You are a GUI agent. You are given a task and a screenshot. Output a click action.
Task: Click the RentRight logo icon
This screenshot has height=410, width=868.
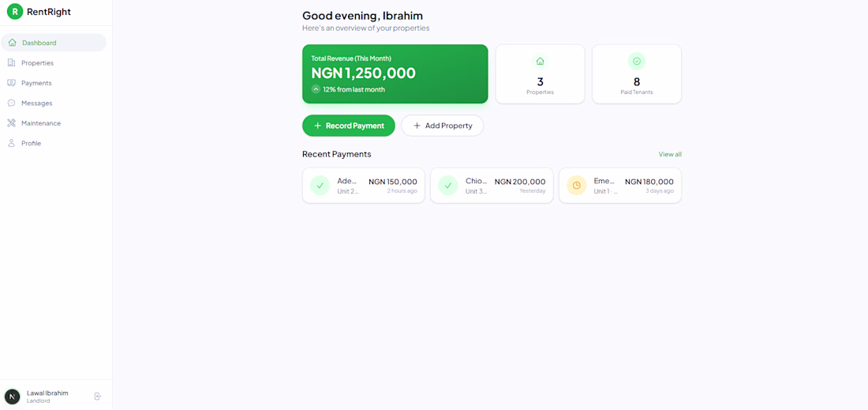click(x=15, y=12)
